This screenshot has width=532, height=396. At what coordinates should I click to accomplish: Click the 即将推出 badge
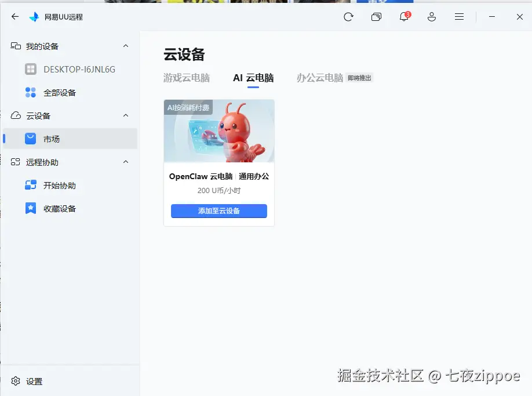[359, 78]
